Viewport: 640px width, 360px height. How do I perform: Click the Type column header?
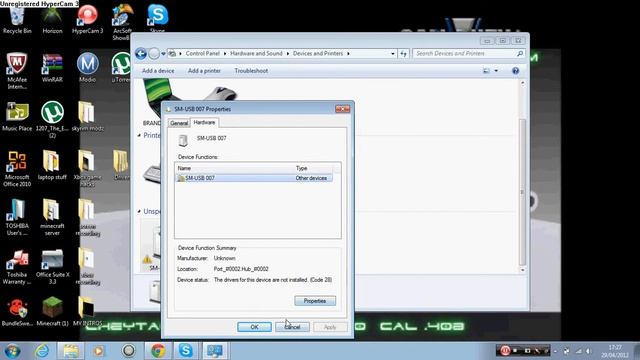pyautogui.click(x=313, y=168)
